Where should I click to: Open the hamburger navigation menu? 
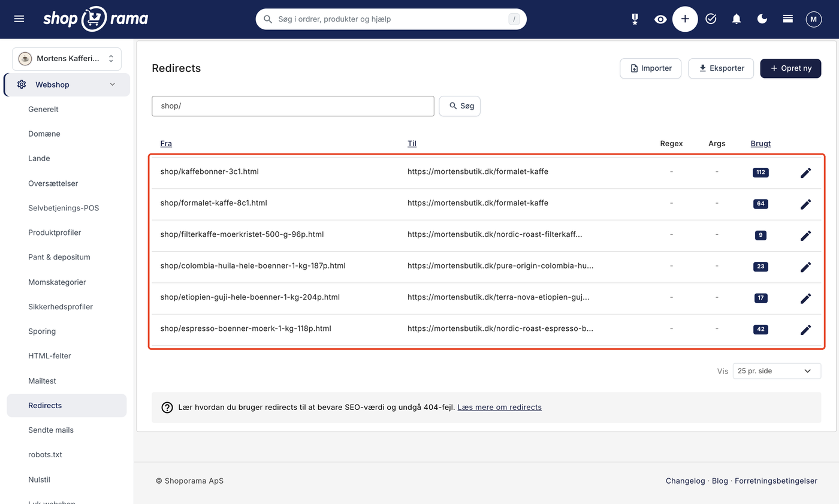pos(19,19)
